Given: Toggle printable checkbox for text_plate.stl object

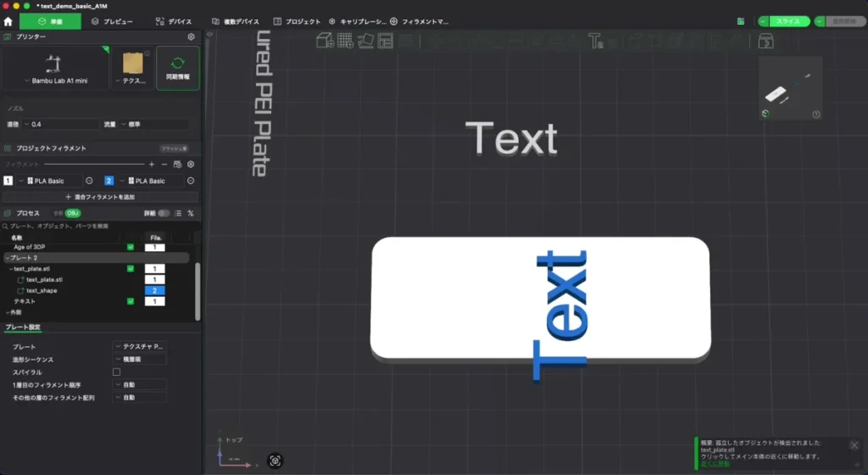Looking at the screenshot, I should point(130,269).
